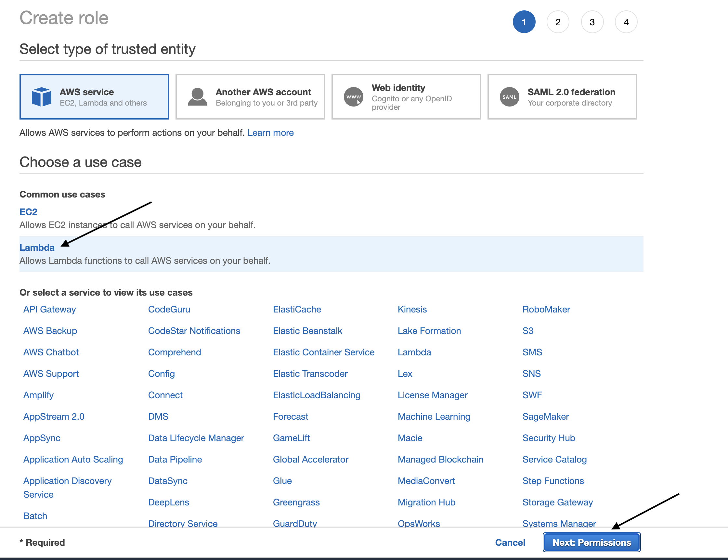Viewport: 728px width, 560px height.
Task: Select AppSync service
Action: [42, 438]
